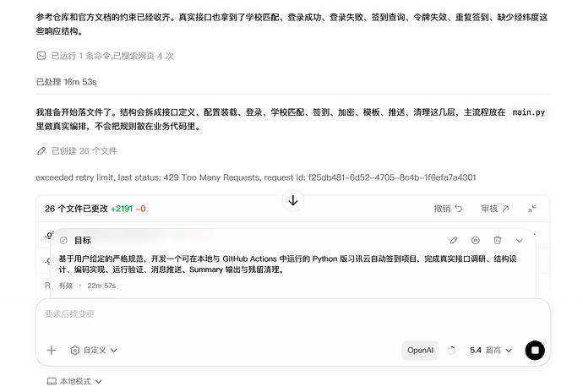The height and width of the screenshot is (392, 583).
Task: Open the 26 个文件已更改 summary header
Action: pos(95,209)
